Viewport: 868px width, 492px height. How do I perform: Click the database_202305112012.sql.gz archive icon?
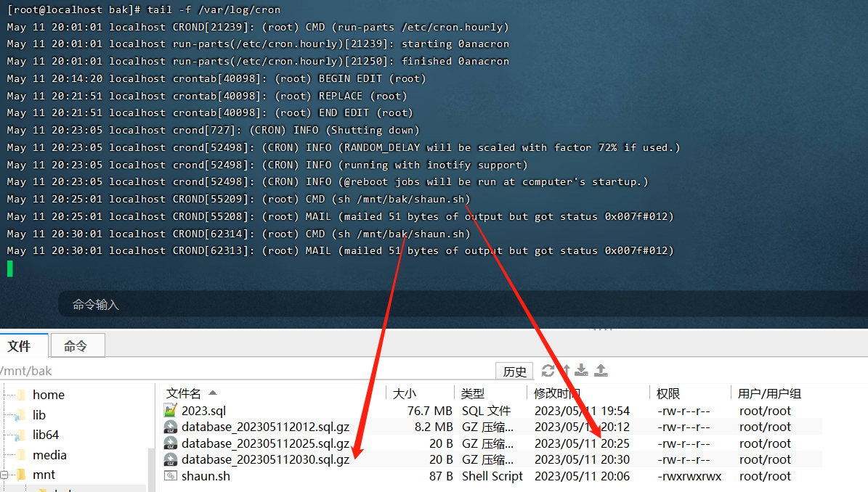171,427
